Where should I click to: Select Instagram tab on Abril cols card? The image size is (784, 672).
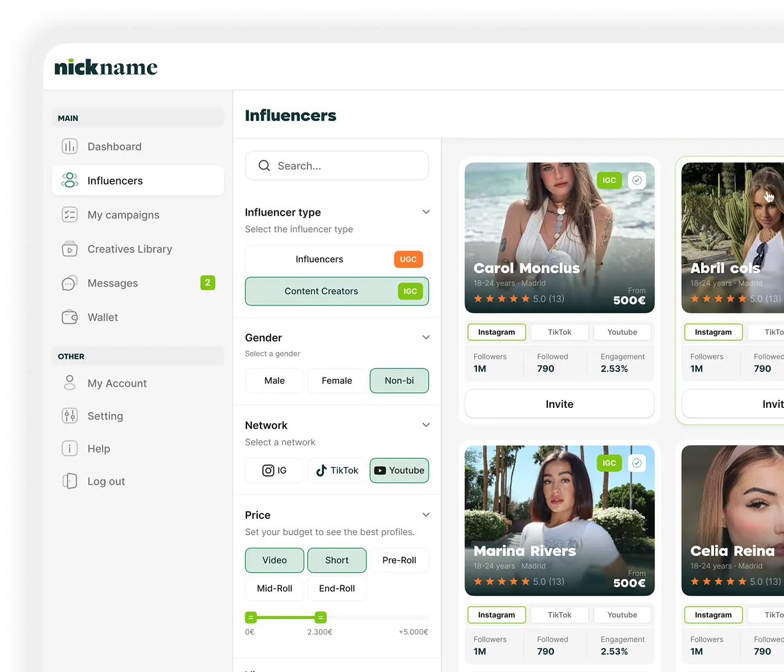pyautogui.click(x=713, y=332)
